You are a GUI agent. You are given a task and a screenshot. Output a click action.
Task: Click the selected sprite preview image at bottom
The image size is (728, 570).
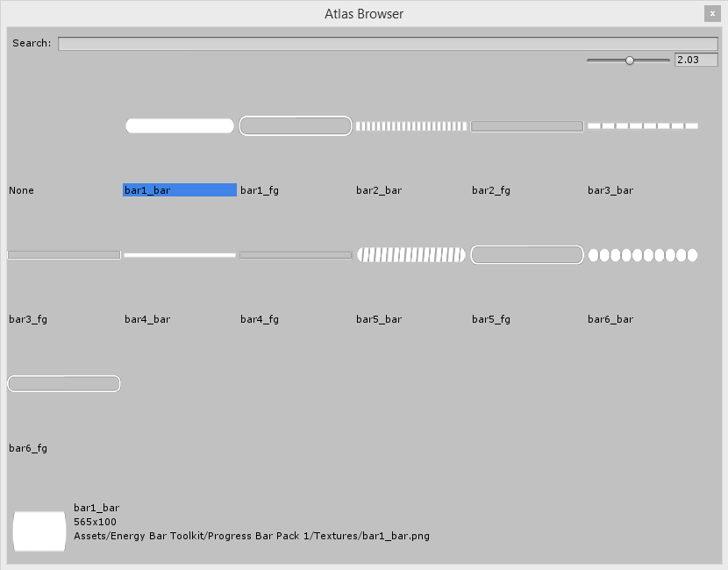coord(39,531)
